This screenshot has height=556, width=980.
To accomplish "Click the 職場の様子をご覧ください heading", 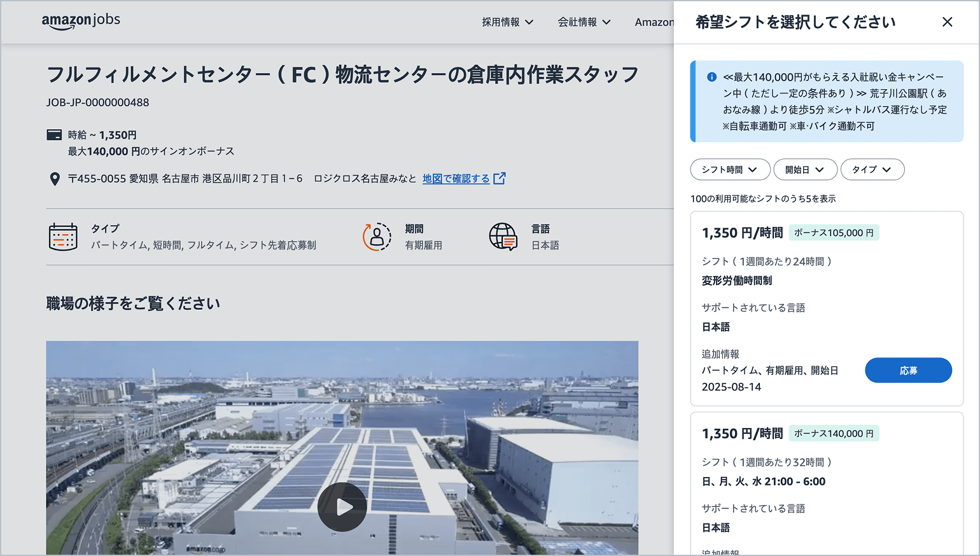I will coord(133,303).
